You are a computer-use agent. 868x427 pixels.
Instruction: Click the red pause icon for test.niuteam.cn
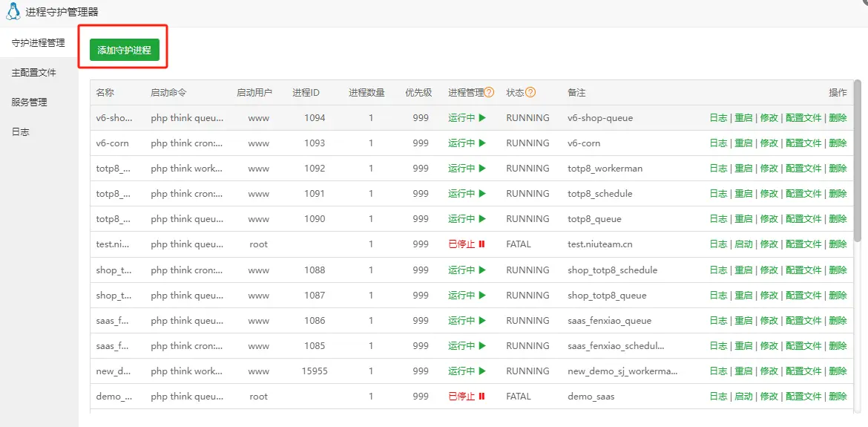tap(481, 244)
